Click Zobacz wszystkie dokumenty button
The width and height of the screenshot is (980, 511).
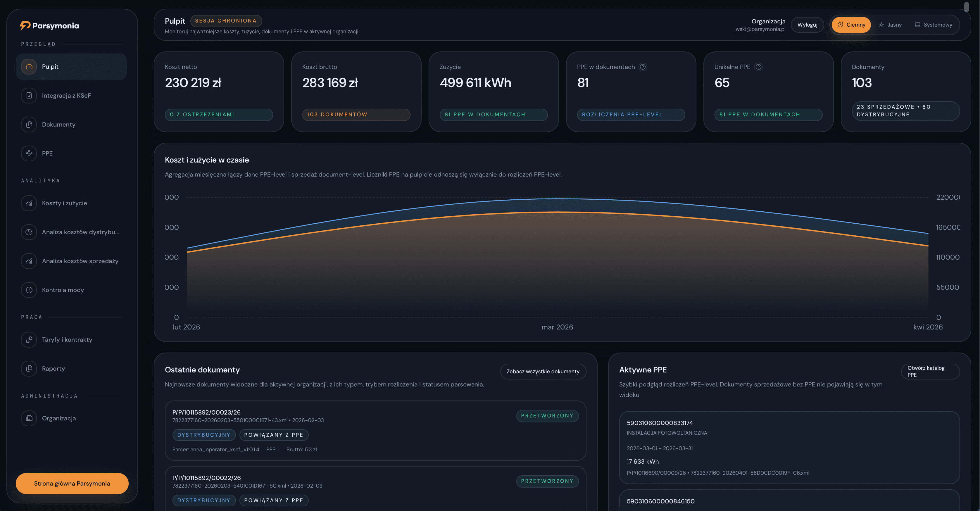(543, 371)
